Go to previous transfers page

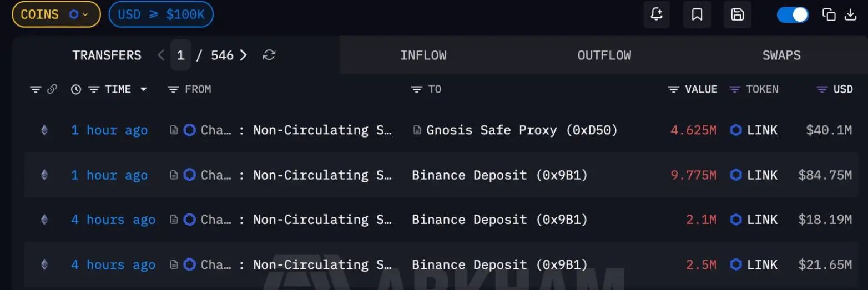[x=161, y=55]
